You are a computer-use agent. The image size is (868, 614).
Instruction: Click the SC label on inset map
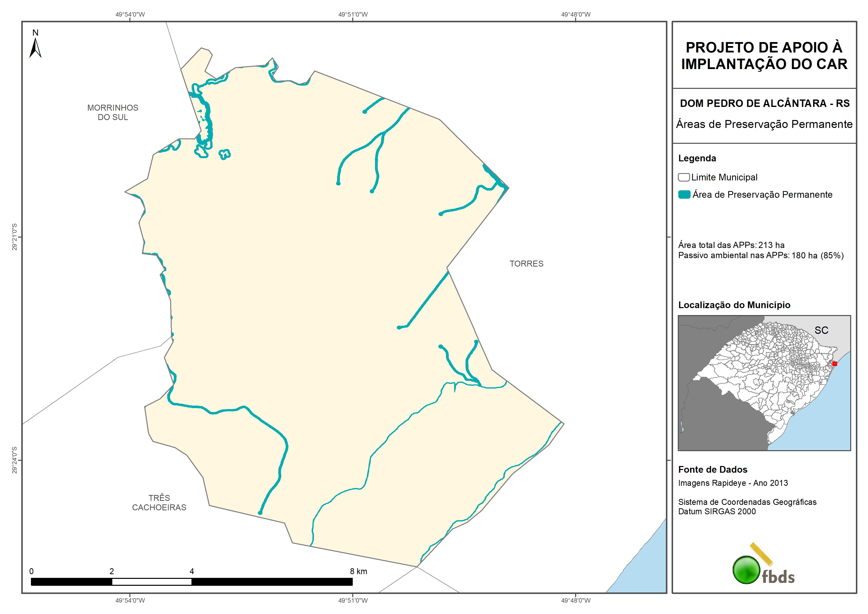click(x=821, y=330)
